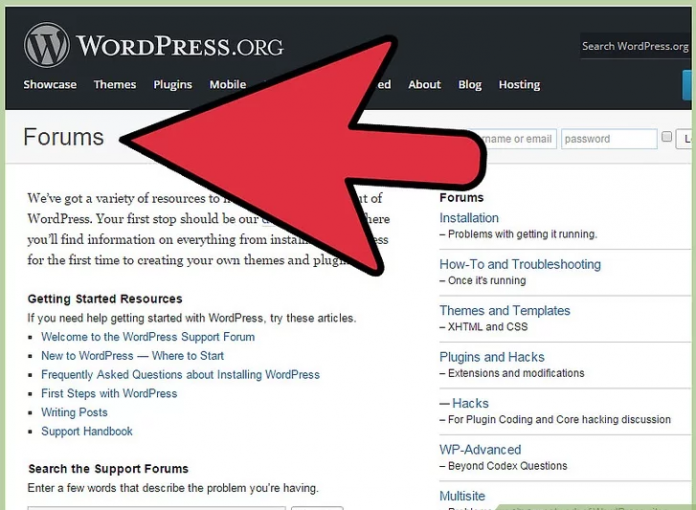This screenshot has height=510, width=696.
Task: Open the Support Handbook link
Action: tap(87, 432)
